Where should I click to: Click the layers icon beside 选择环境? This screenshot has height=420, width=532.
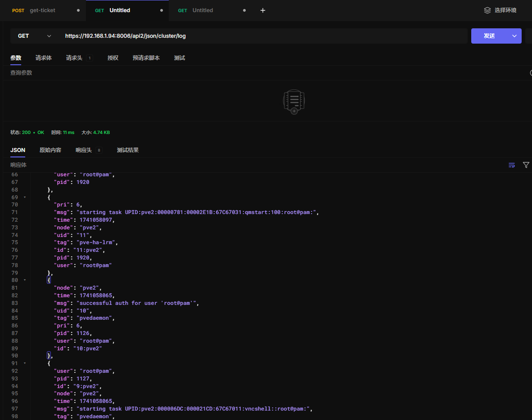tap(487, 10)
